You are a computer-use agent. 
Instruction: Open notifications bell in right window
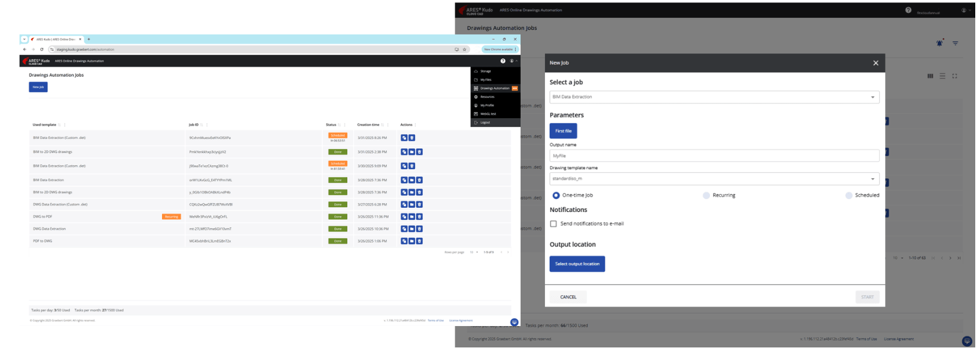point(940,43)
